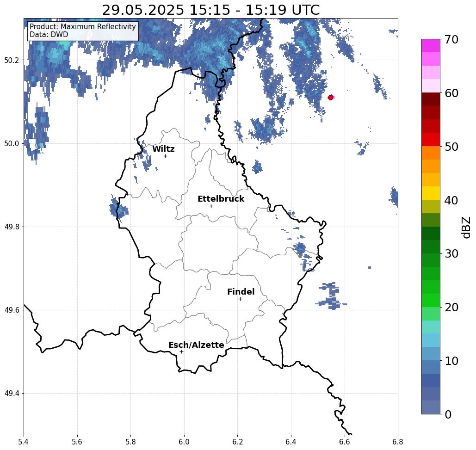Click the Findel station label
Viewport: 476px width, 450px height.
[x=241, y=292]
